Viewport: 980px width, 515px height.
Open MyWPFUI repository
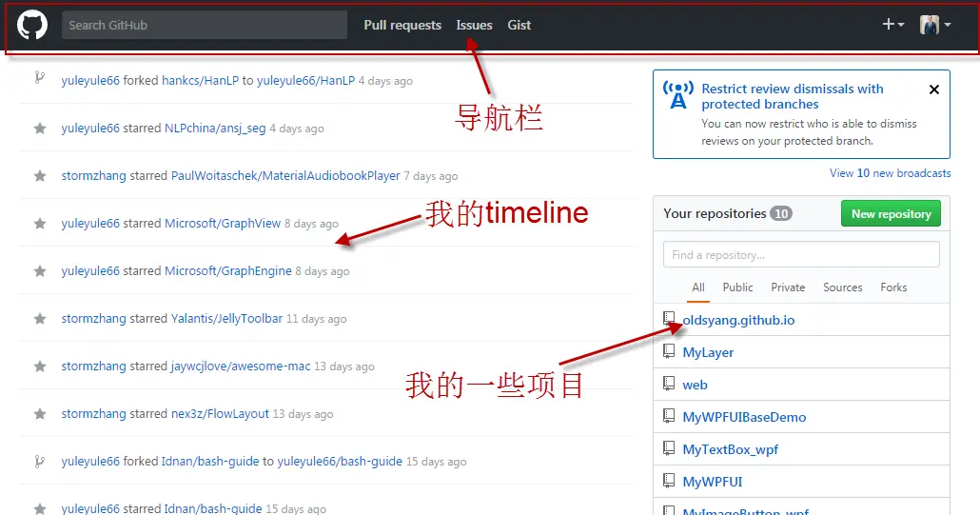pos(713,482)
